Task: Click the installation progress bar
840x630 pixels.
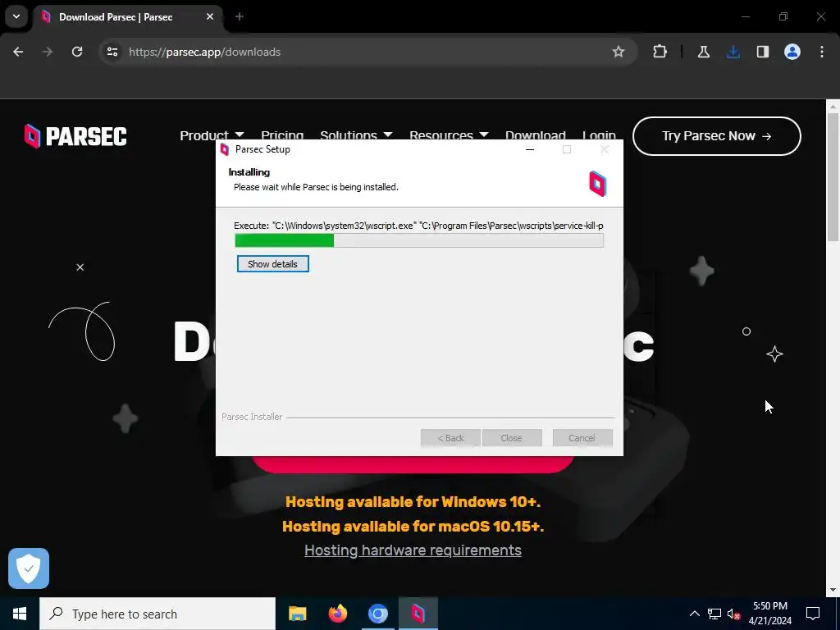Action: point(419,240)
